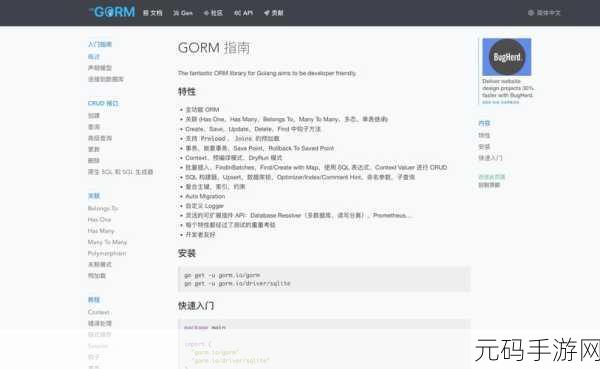Viewport: 600px width, 369px height.
Task: Open the 社区 navigation item
Action: (213, 13)
